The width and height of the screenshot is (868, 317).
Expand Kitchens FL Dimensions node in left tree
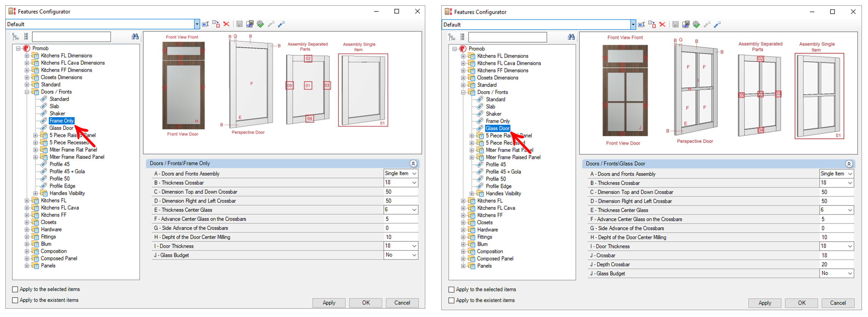pyautogui.click(x=27, y=56)
